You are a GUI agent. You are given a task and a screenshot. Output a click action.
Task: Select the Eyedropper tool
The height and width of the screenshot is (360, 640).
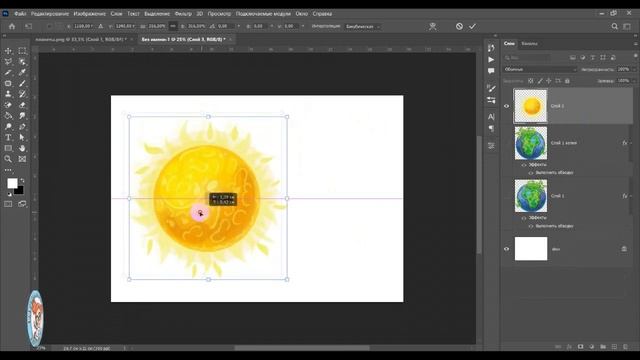(x=22, y=73)
